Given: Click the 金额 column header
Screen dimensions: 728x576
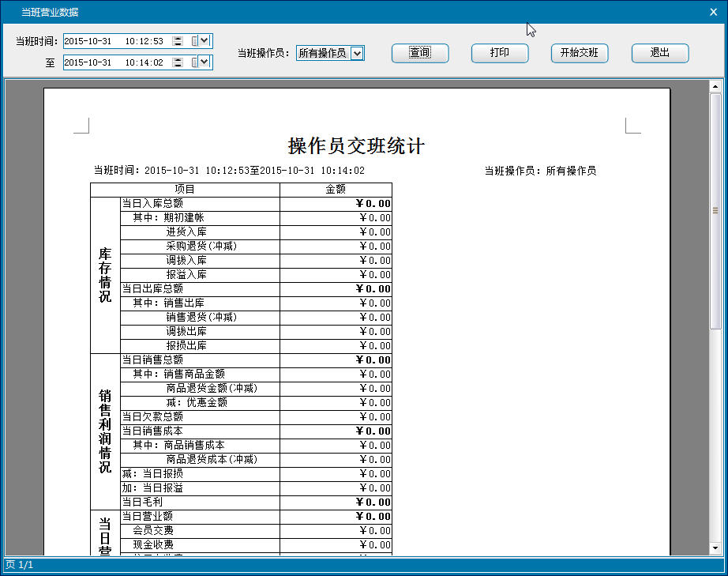Looking at the screenshot, I should click(336, 189).
